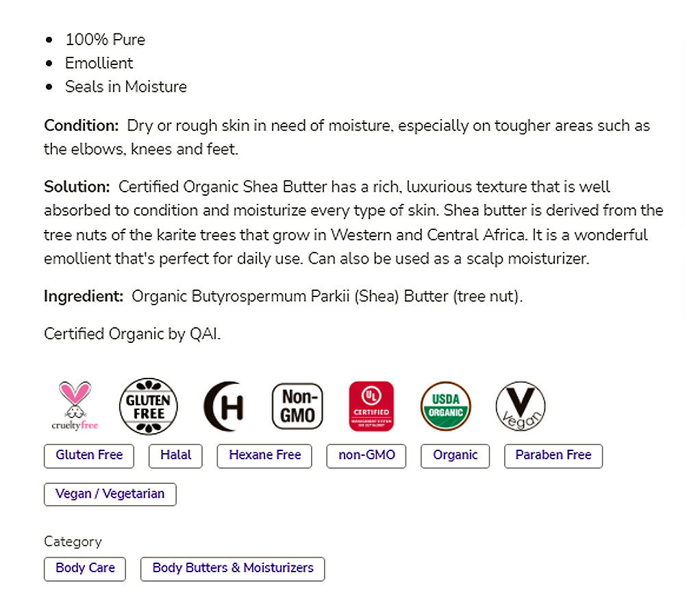The height and width of the screenshot is (616, 685).
Task: Click the non-GMO tag button
Action: (x=366, y=456)
